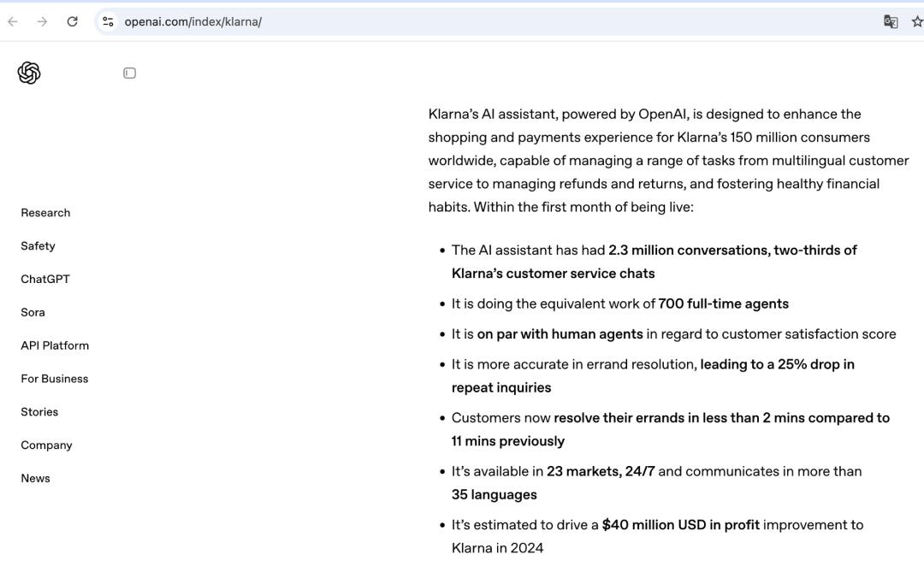Click the text "leading to a 25% drop in"

tap(777, 364)
